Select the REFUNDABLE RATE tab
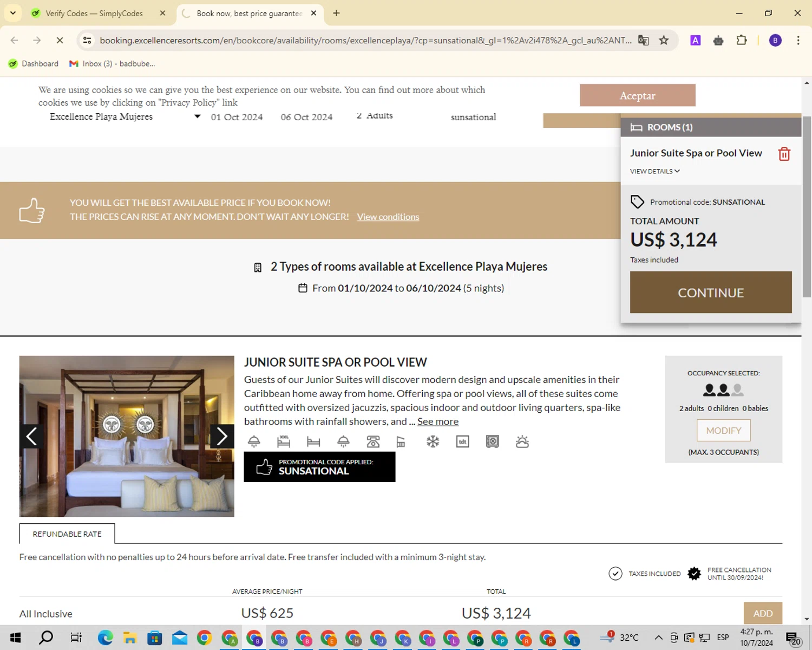 click(67, 534)
